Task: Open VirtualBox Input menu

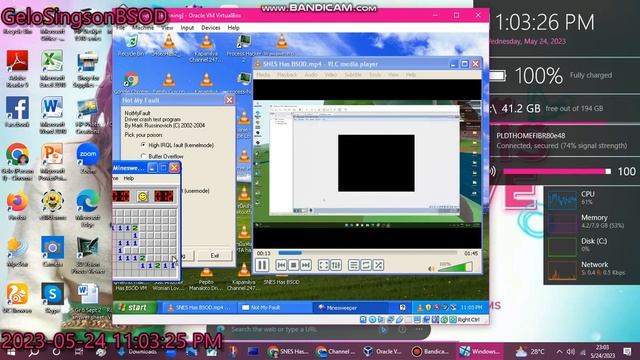Action: pyautogui.click(x=187, y=28)
